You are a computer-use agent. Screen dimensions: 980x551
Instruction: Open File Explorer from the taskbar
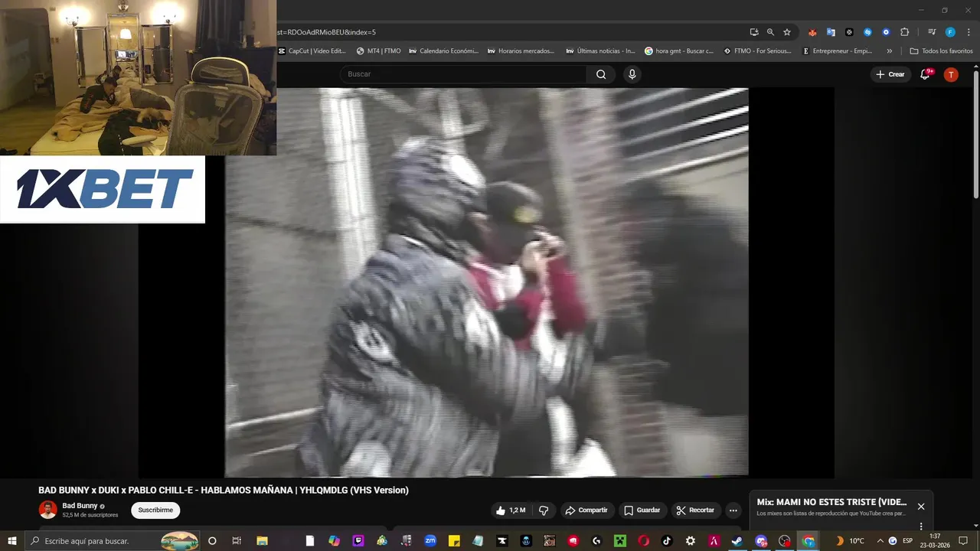pos(262,541)
